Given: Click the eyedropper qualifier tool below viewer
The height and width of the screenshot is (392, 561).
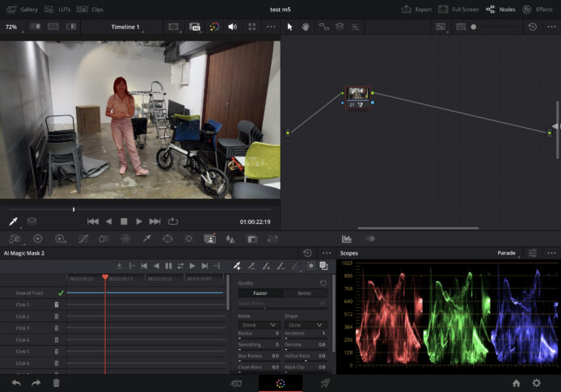Looking at the screenshot, I should 14,221.
